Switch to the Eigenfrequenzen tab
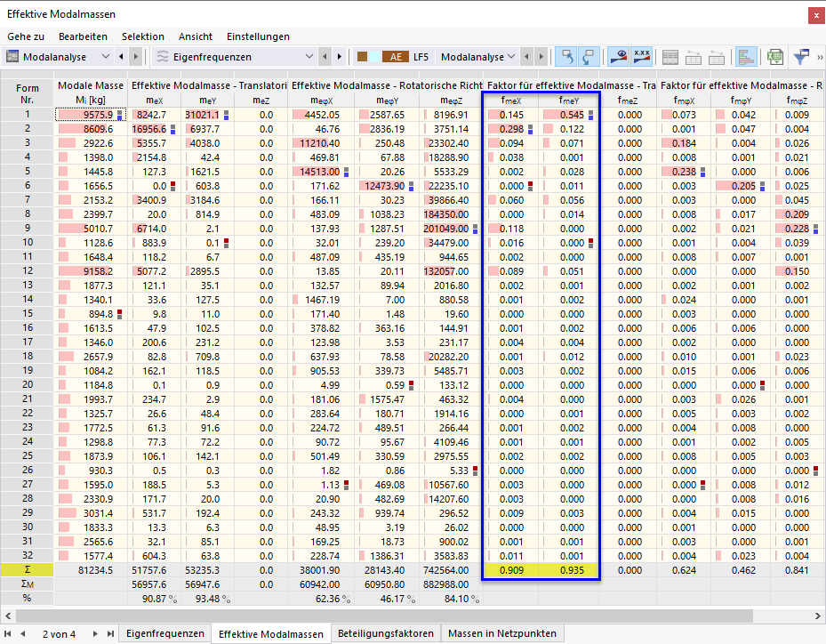Screen dimensions: 826x644 click(164, 633)
